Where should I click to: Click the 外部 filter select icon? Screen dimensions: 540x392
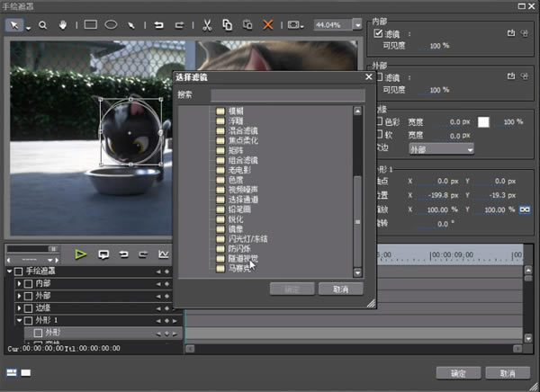(511, 76)
